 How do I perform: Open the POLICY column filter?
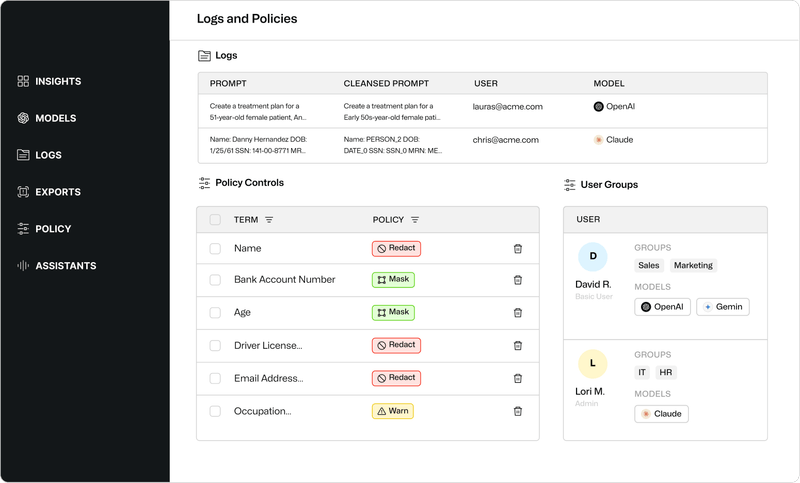click(x=415, y=220)
